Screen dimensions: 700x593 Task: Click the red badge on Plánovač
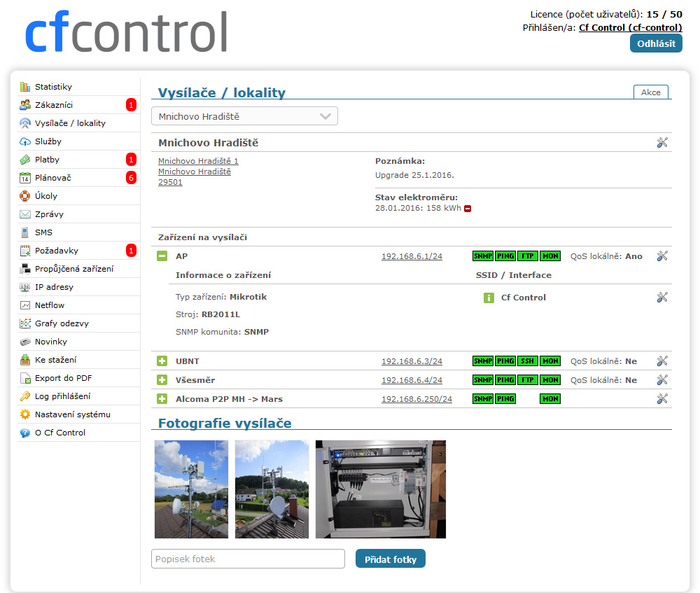pyautogui.click(x=131, y=178)
